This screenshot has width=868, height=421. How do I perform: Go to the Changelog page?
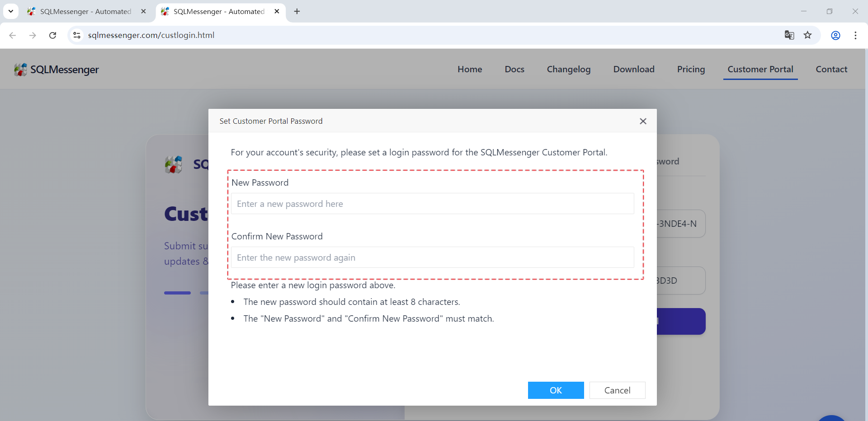(568, 70)
